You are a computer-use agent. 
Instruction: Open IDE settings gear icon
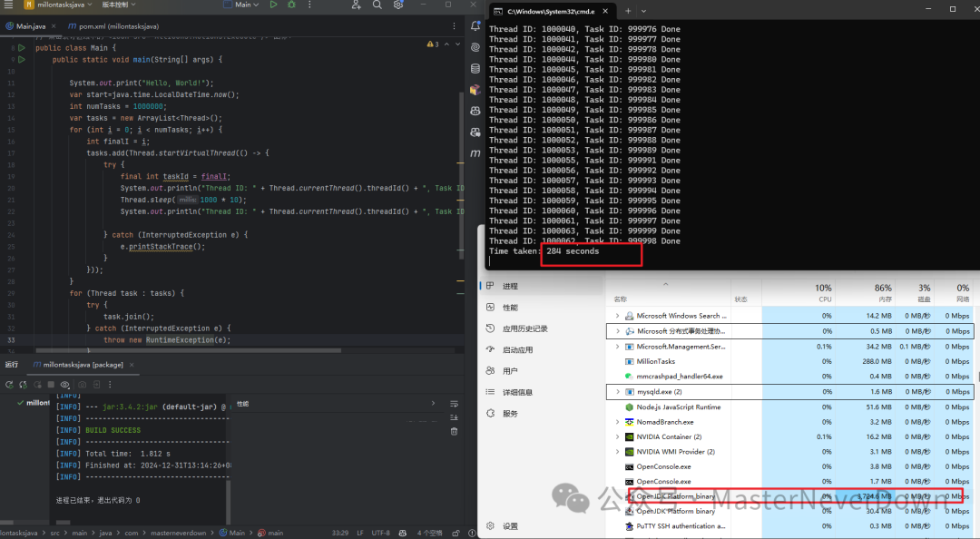[398, 5]
